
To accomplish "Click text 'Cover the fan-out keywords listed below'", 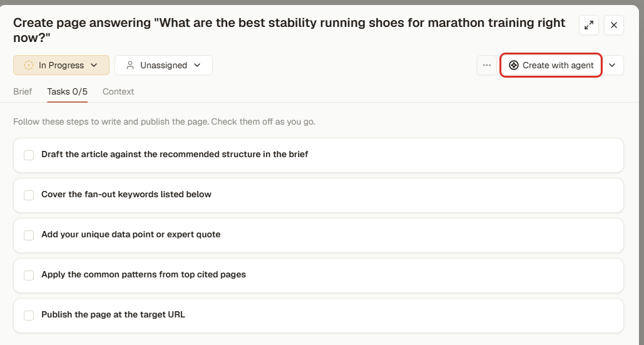I will tap(126, 194).
